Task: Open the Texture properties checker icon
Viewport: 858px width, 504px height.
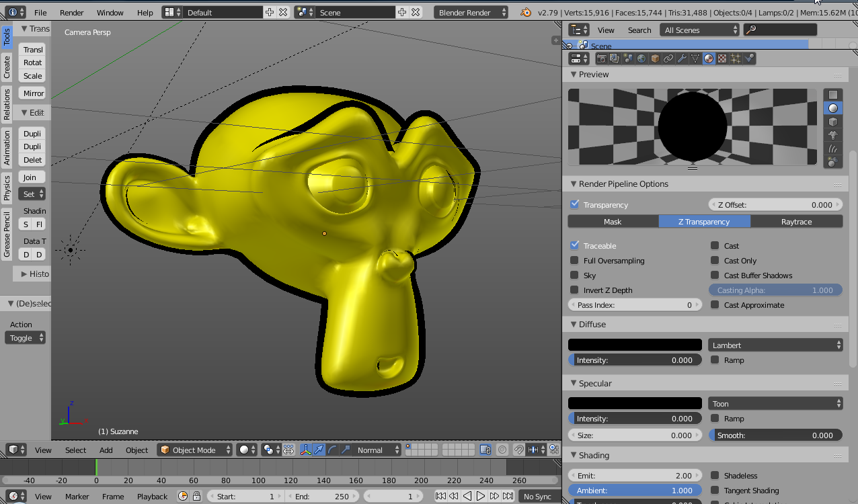Action: (722, 58)
